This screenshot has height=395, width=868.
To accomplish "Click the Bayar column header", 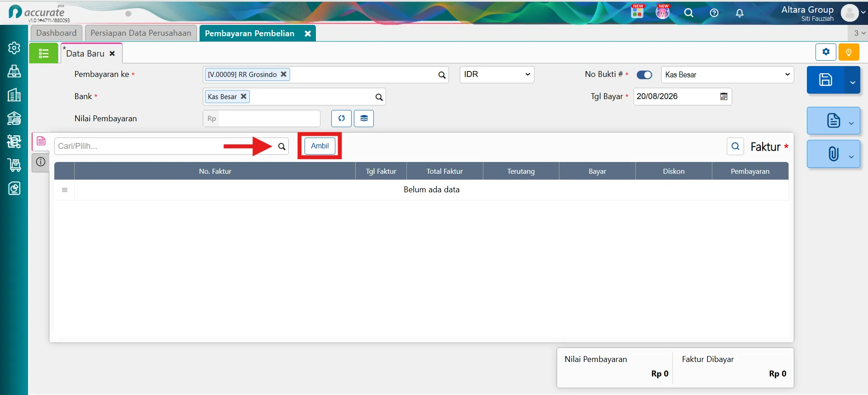I will (597, 171).
